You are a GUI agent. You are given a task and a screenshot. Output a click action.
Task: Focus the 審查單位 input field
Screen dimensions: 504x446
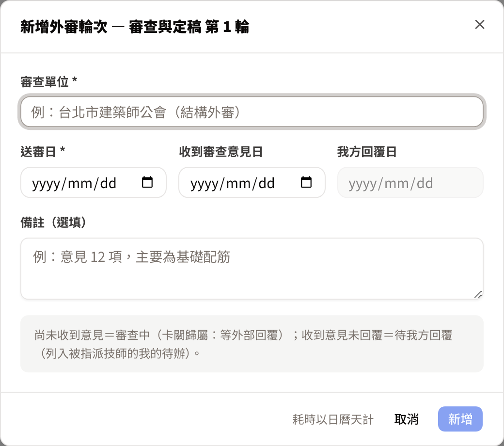pos(252,112)
